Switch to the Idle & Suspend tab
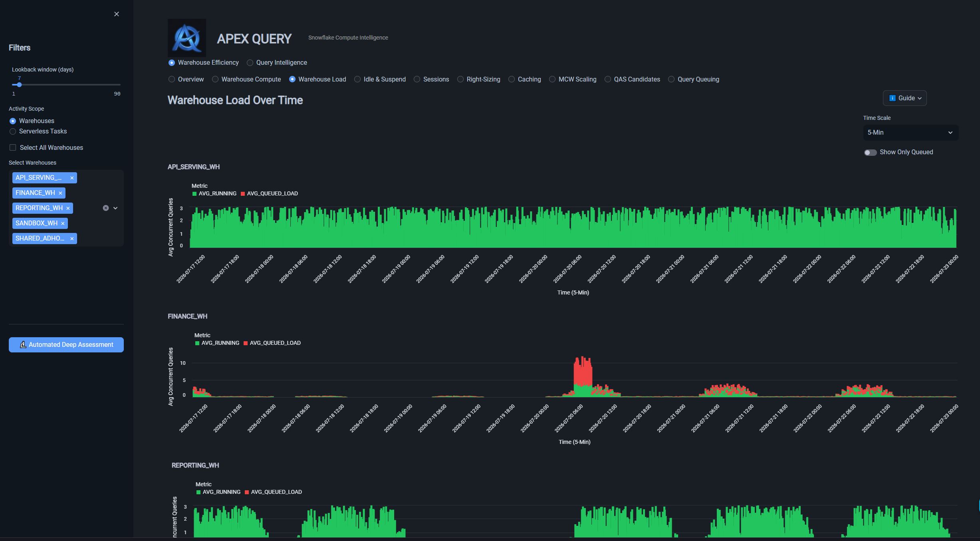 (x=380, y=79)
